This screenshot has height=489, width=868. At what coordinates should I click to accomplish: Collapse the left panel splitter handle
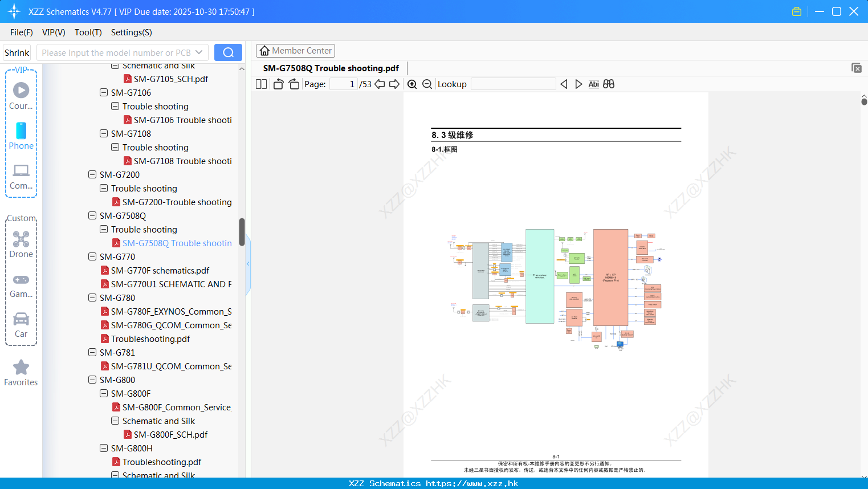pos(248,263)
